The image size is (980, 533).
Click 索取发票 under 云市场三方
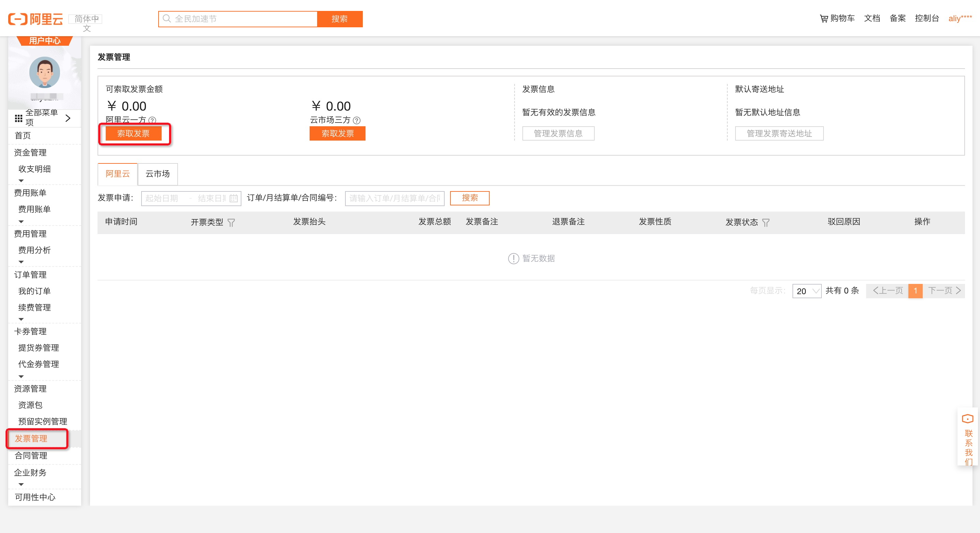pos(338,134)
